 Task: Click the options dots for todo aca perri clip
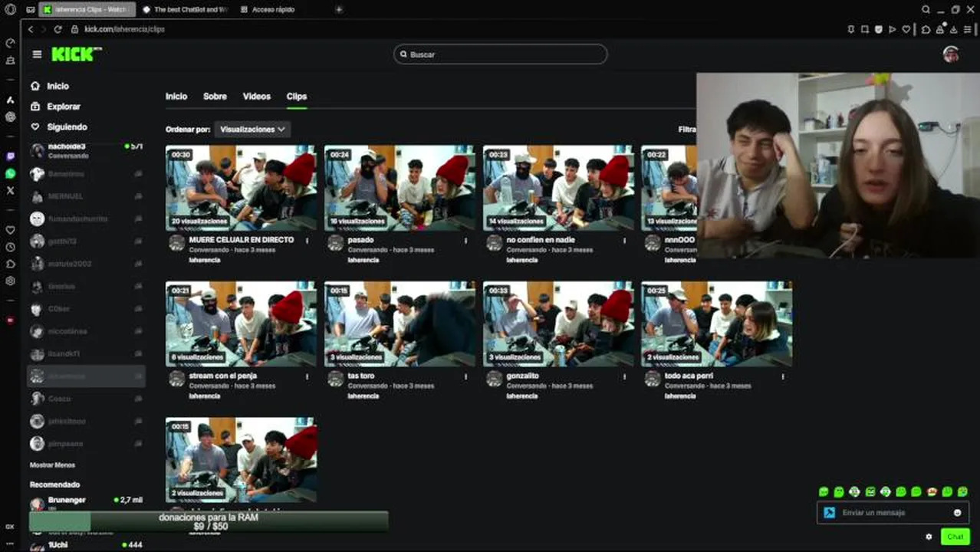[x=783, y=376]
